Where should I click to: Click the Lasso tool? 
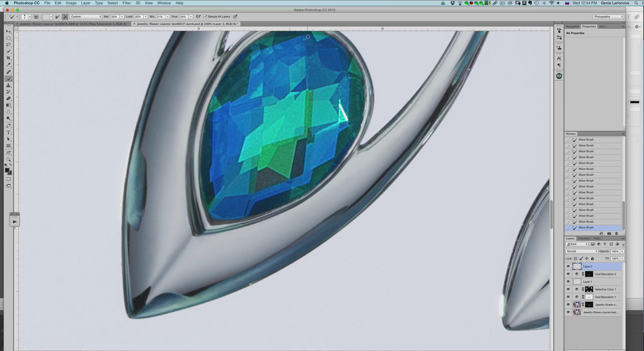coord(8,45)
